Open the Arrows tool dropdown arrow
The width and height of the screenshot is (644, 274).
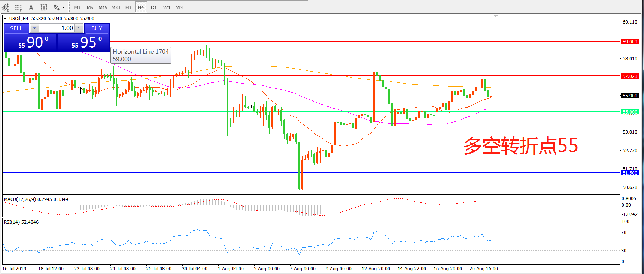pos(63,7)
